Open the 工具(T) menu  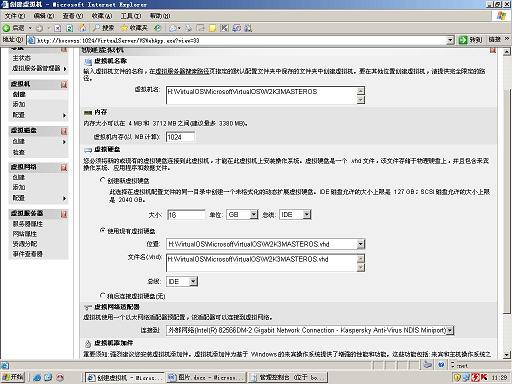(x=131, y=16)
